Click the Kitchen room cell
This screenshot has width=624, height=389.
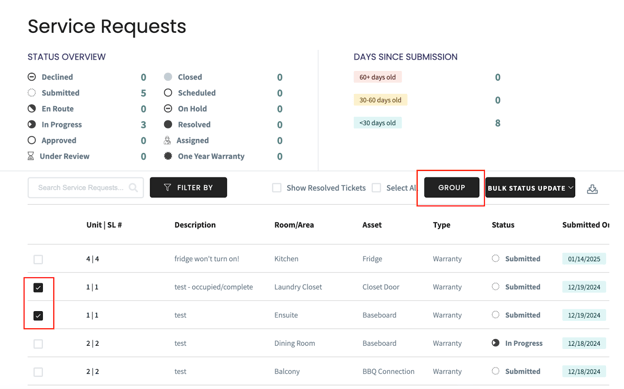pyautogui.click(x=286, y=258)
